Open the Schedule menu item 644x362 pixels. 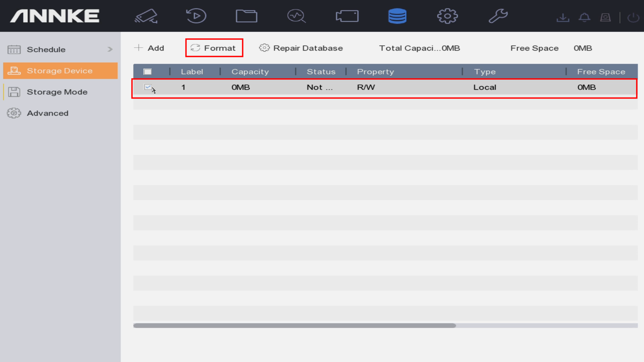point(60,50)
